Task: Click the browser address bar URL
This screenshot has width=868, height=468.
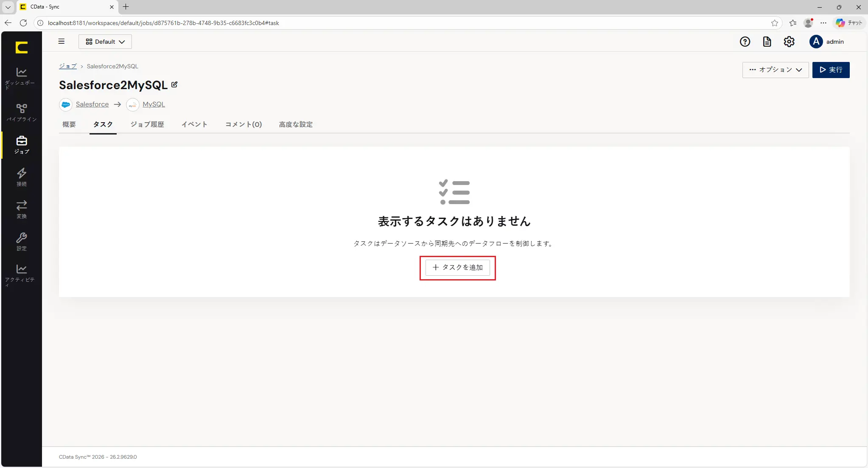Action: pos(163,23)
